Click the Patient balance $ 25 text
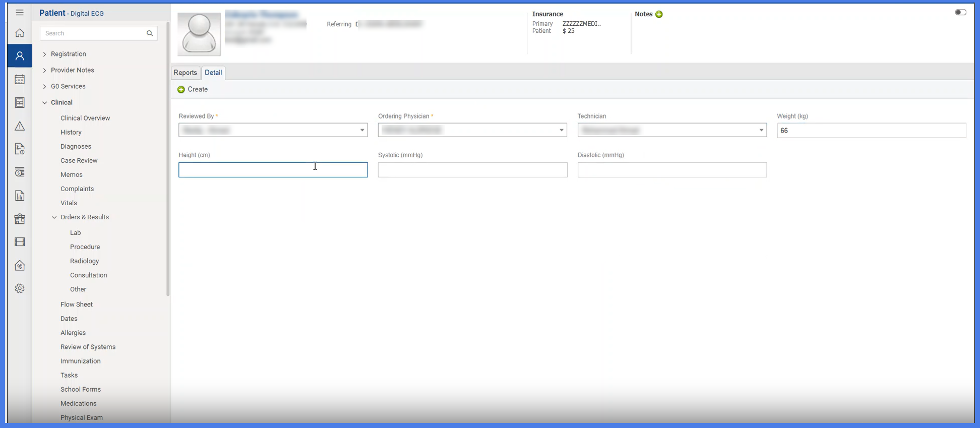The width and height of the screenshot is (980, 428). point(569,31)
